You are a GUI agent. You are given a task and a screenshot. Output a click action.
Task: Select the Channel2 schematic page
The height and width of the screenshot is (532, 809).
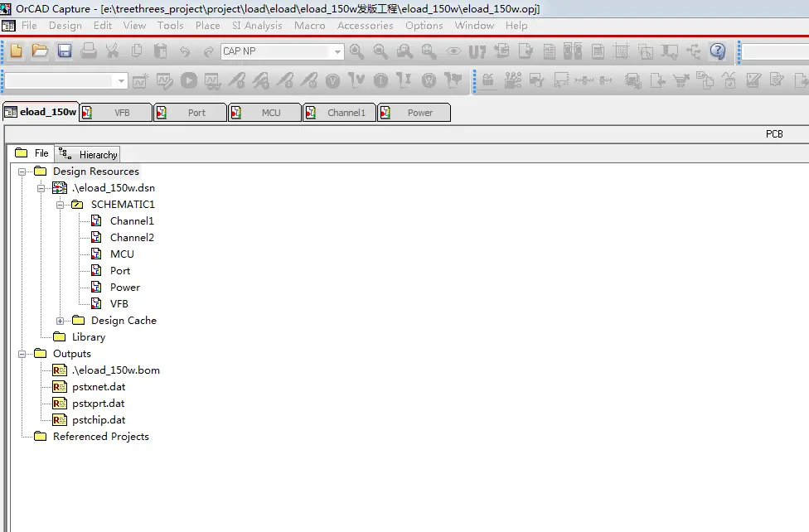point(132,237)
